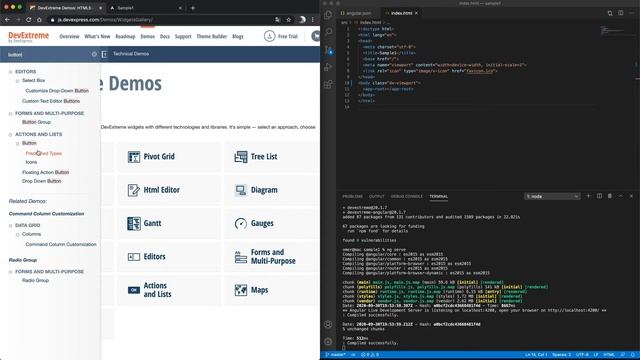Open VS Code Explorer view icon
Viewport: 640px width, 360px height.
point(328,16)
